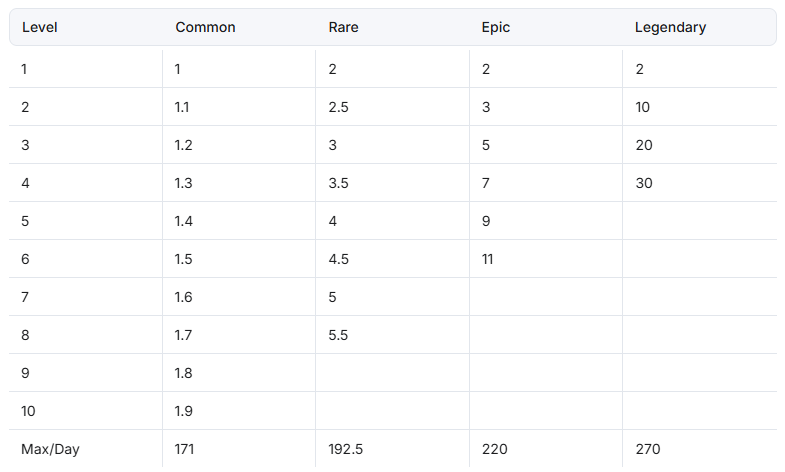The width and height of the screenshot is (785, 472).
Task: Click the Epic column header
Action: 496,27
